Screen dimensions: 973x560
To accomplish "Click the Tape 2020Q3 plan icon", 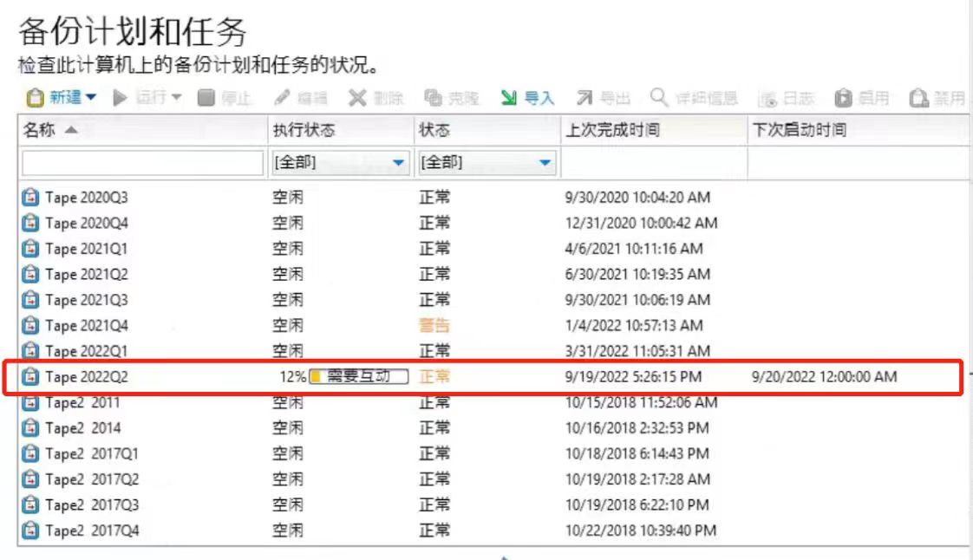I will click(x=30, y=197).
